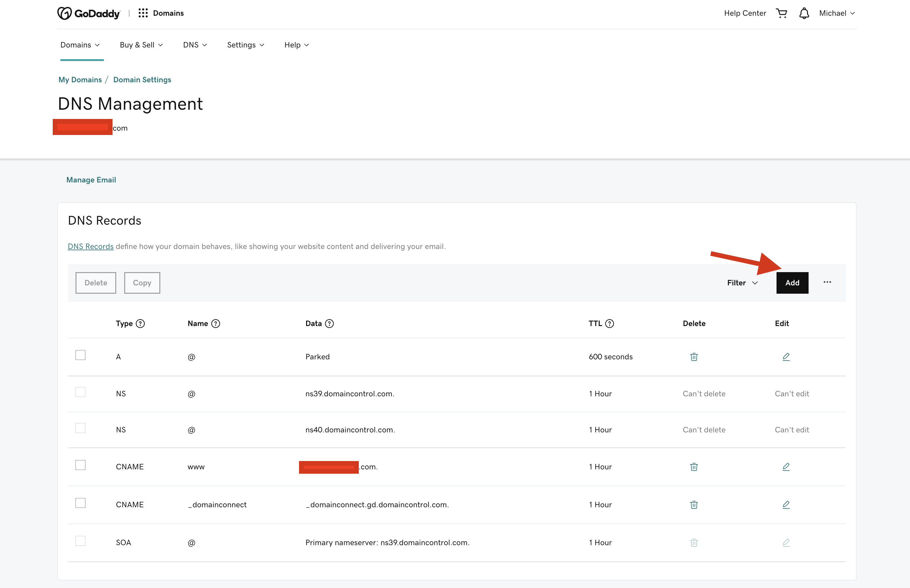Screen dimensions: 910x588
Task: Check the www CNAME record checkbox
Action: (x=80, y=465)
